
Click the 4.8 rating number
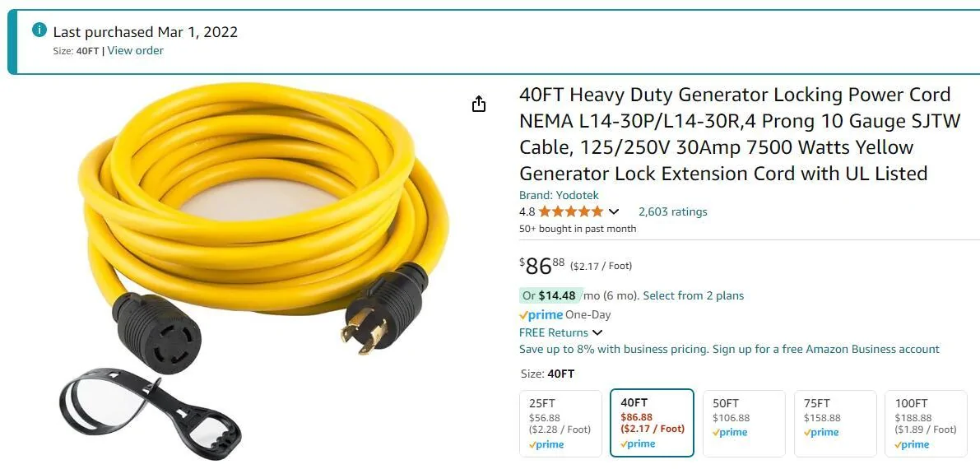(527, 211)
